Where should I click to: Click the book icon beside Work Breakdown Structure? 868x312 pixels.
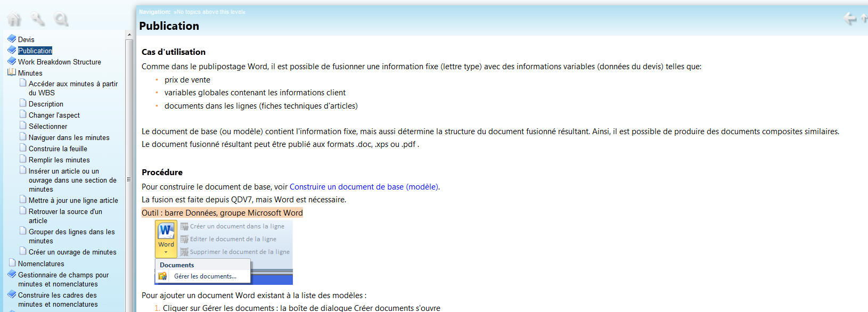(x=12, y=61)
